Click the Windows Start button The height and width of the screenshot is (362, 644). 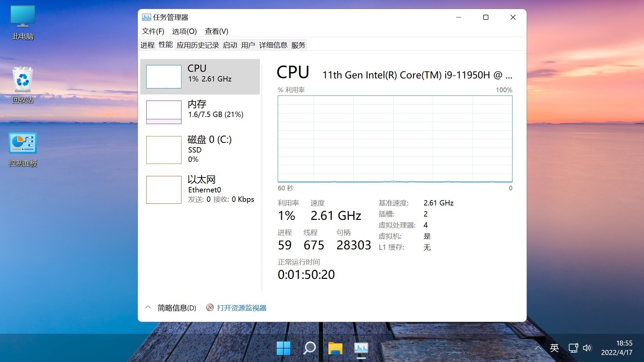283,349
